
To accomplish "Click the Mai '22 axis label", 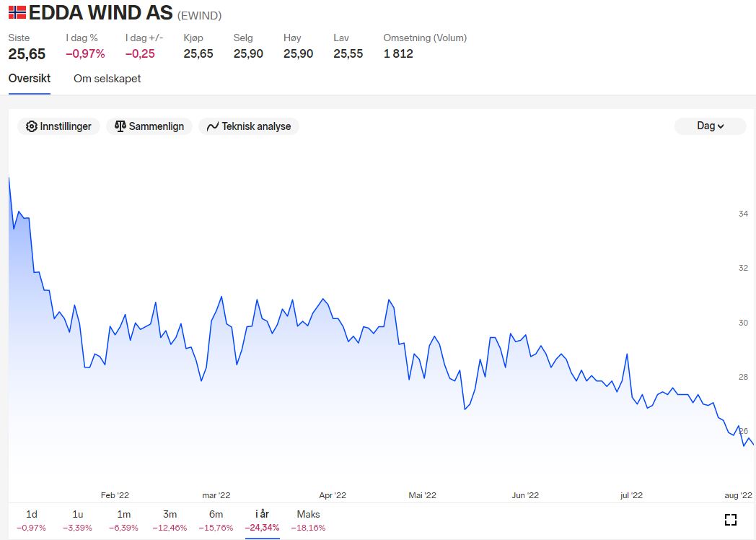I will pos(422,495).
